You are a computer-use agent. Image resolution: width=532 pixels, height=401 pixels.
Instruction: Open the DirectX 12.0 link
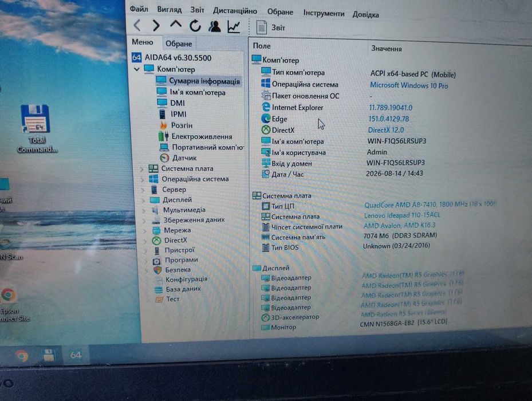click(x=386, y=129)
